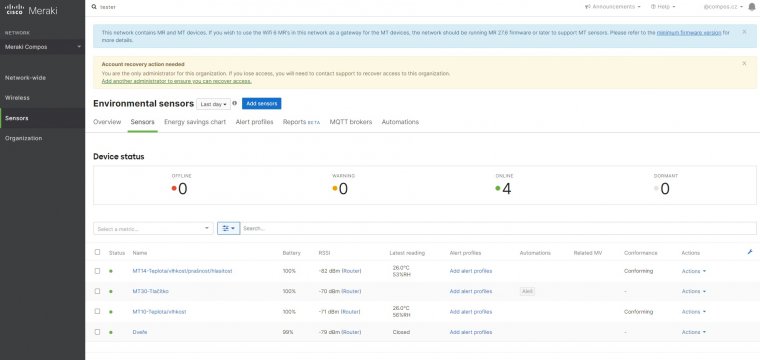Open the column settings wrench icon
760x360 pixels.
[750, 251]
